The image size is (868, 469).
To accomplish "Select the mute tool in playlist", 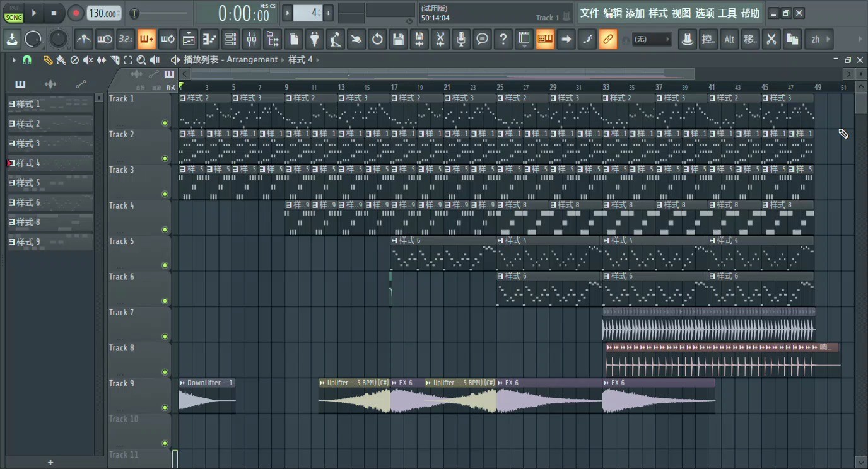I will coord(88,60).
